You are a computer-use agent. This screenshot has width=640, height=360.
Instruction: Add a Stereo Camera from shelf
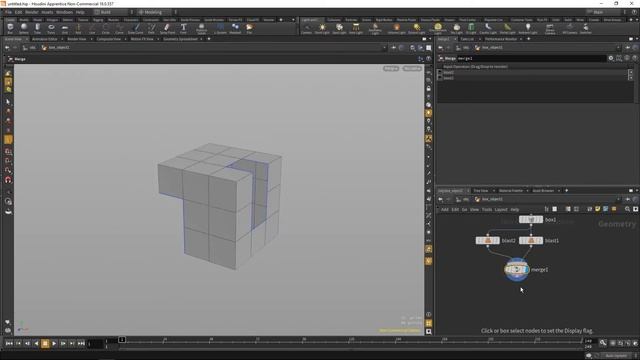pos(550,29)
